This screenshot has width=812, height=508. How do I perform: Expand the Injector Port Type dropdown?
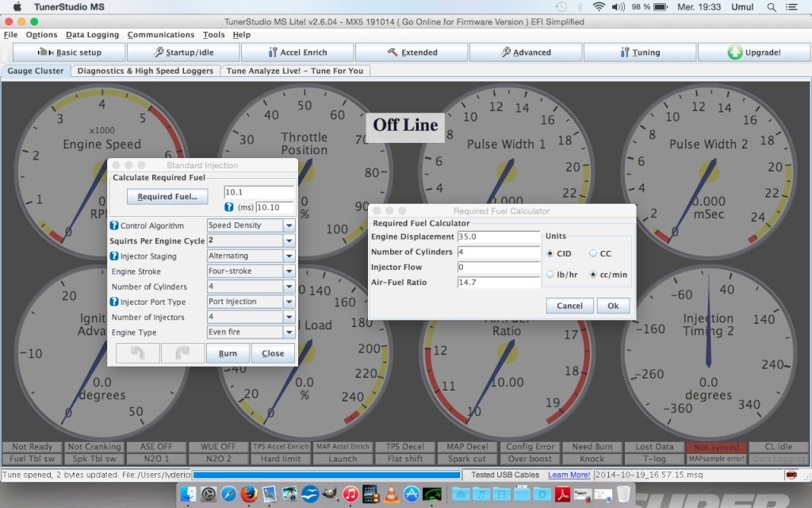(289, 302)
